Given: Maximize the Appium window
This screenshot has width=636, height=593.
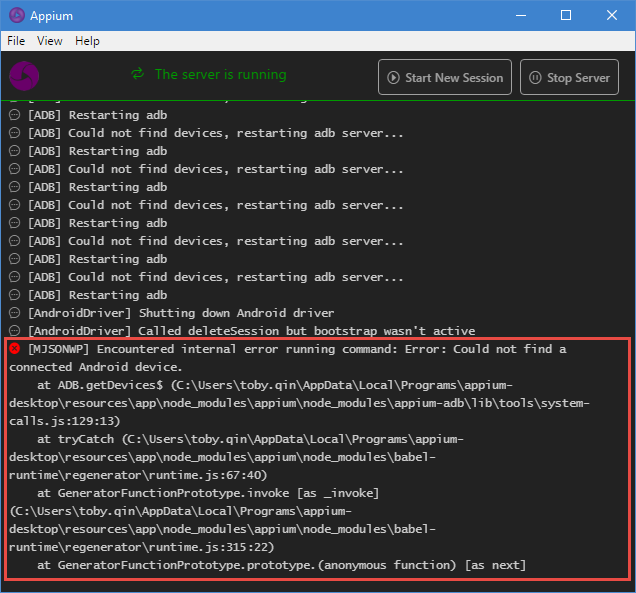Looking at the screenshot, I should (566, 15).
